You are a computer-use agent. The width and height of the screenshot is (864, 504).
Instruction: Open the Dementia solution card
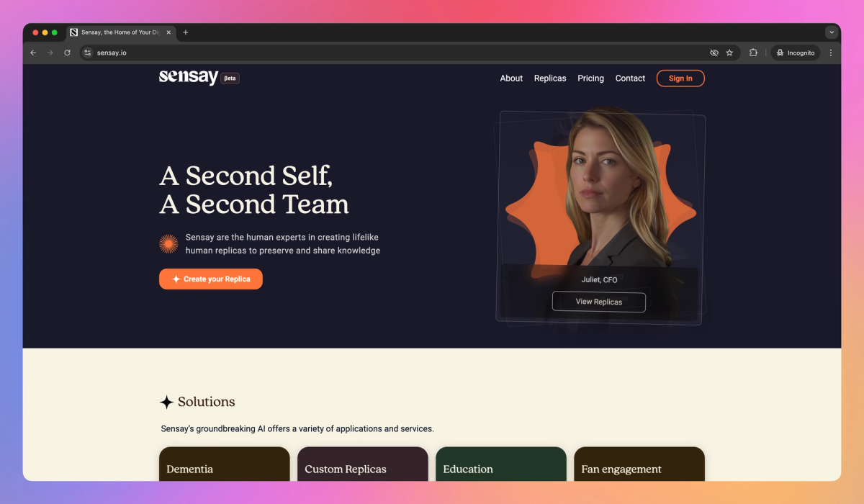click(x=225, y=464)
